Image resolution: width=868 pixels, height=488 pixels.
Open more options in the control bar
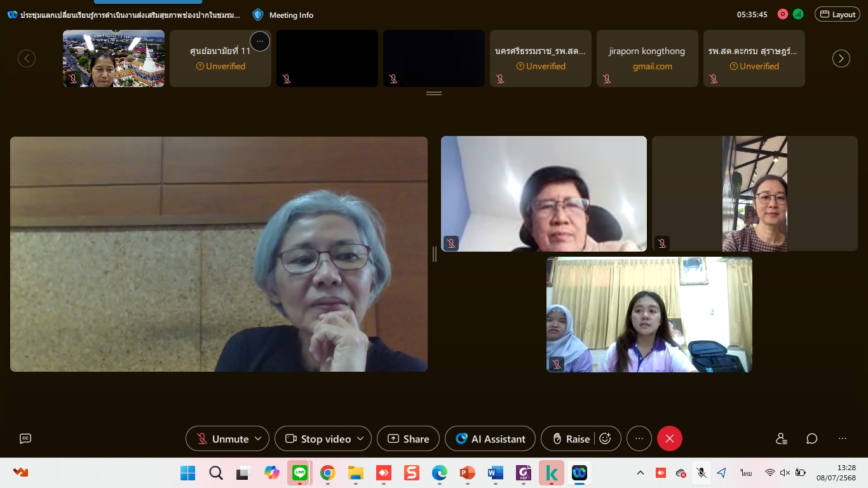click(639, 438)
